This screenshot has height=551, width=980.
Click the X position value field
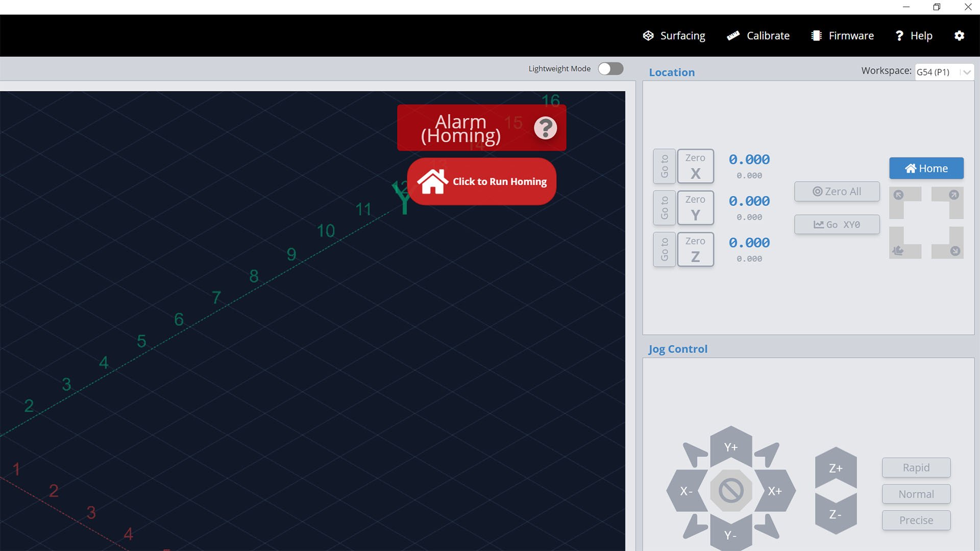pos(749,160)
